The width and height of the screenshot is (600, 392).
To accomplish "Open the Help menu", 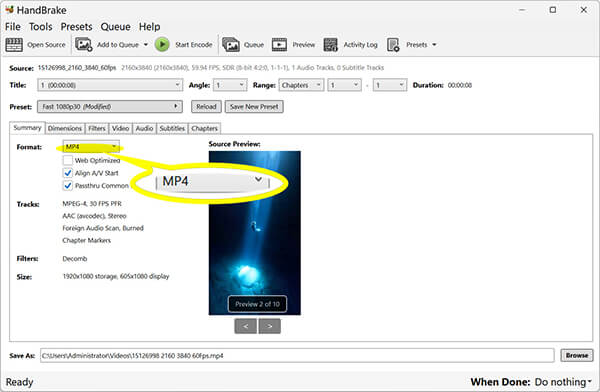I will [150, 27].
